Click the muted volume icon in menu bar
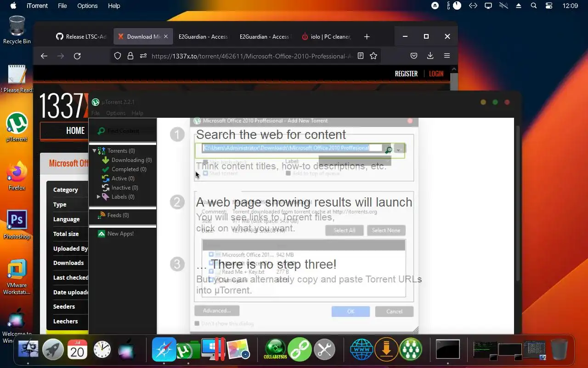588x368 pixels. click(503, 6)
